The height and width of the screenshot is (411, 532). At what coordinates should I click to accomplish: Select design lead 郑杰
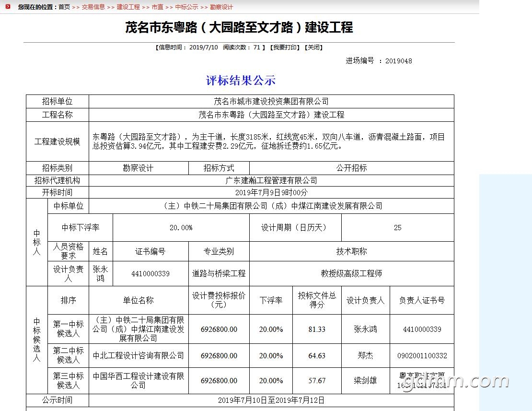point(365,356)
